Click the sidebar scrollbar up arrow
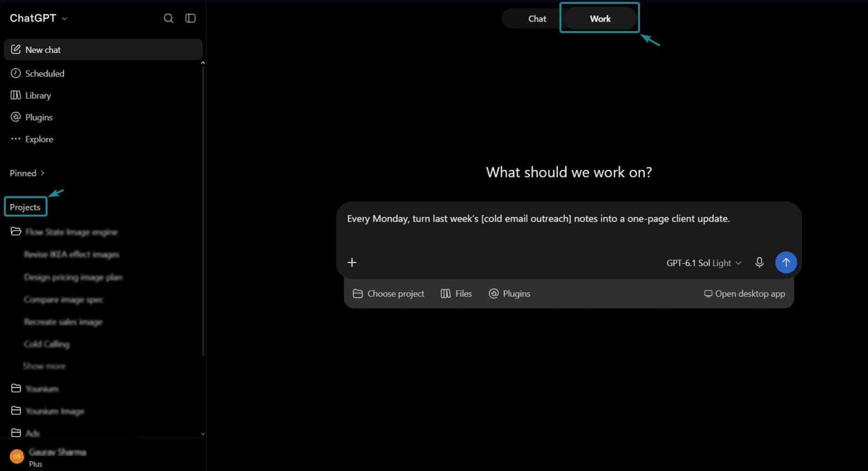 coord(203,63)
